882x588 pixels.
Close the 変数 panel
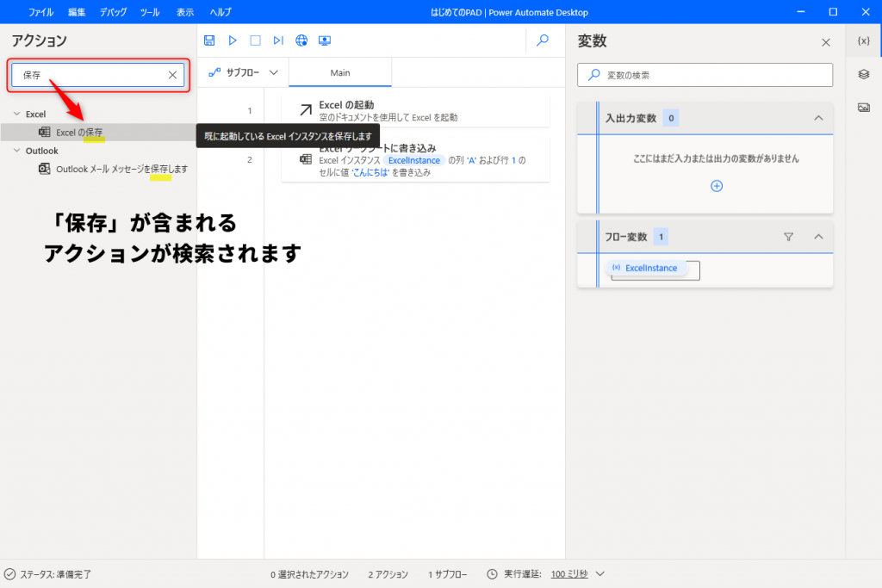pos(826,42)
